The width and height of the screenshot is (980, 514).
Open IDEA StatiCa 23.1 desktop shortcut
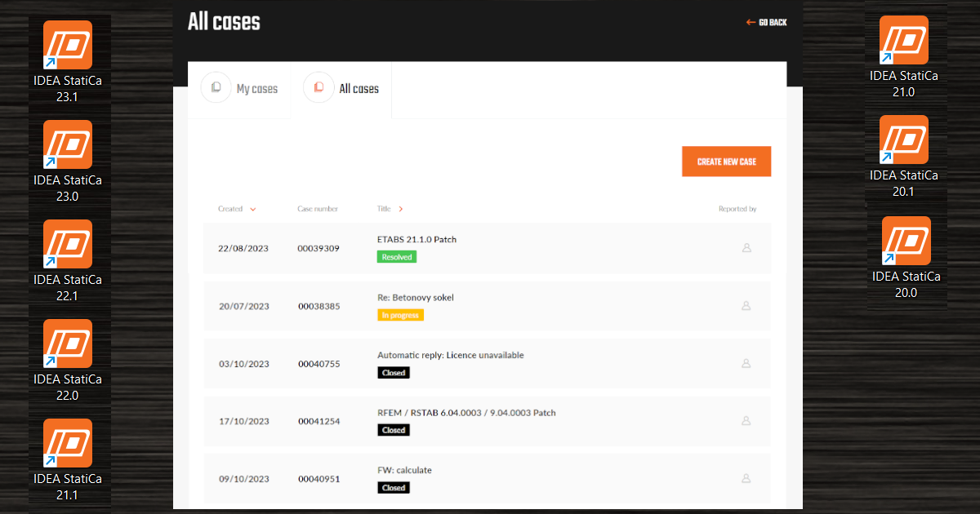(x=68, y=62)
